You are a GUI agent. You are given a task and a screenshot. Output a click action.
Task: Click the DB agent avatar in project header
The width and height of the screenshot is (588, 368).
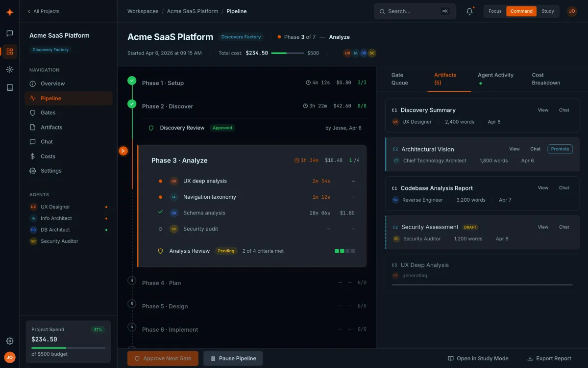[364, 53]
